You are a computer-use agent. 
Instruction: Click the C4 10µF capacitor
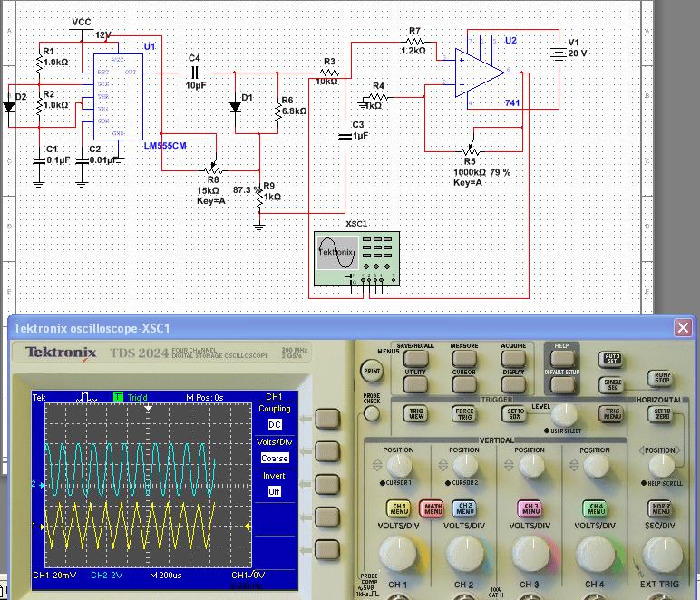click(193, 72)
